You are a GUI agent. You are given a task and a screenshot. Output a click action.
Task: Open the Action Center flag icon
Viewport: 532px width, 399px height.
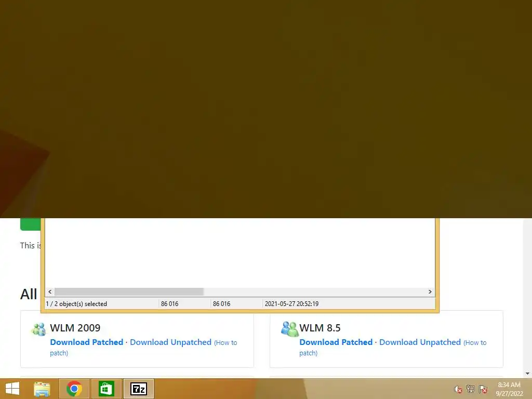point(483,389)
